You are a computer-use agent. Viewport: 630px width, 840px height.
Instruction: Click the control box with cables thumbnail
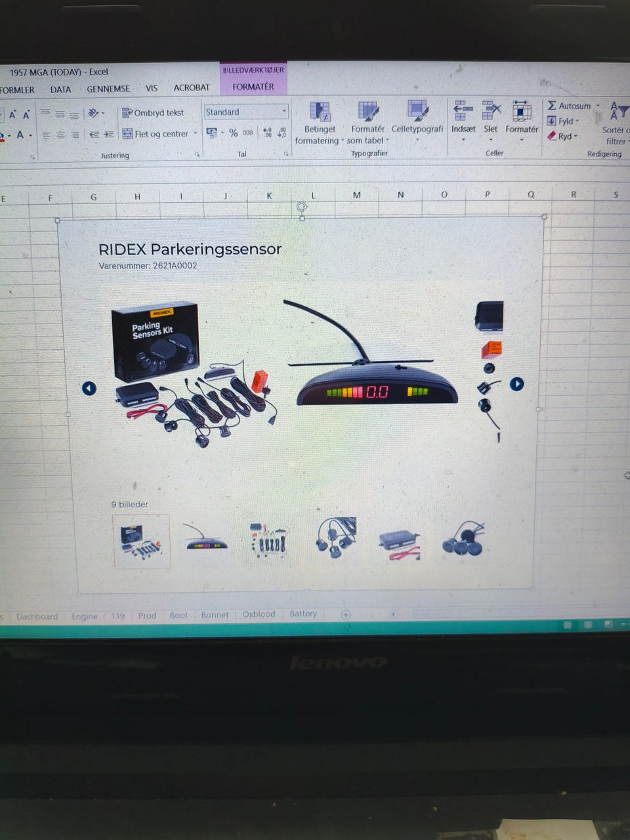coord(399,544)
